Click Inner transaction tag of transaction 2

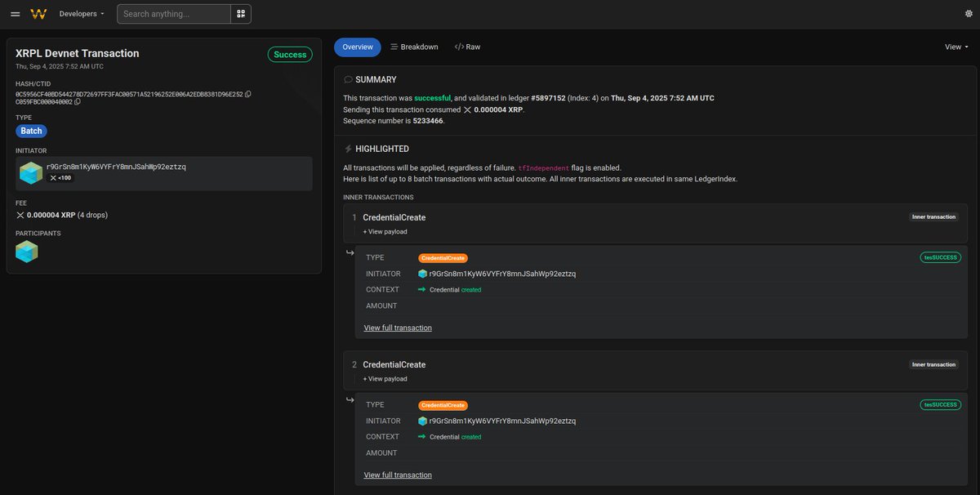click(x=933, y=364)
